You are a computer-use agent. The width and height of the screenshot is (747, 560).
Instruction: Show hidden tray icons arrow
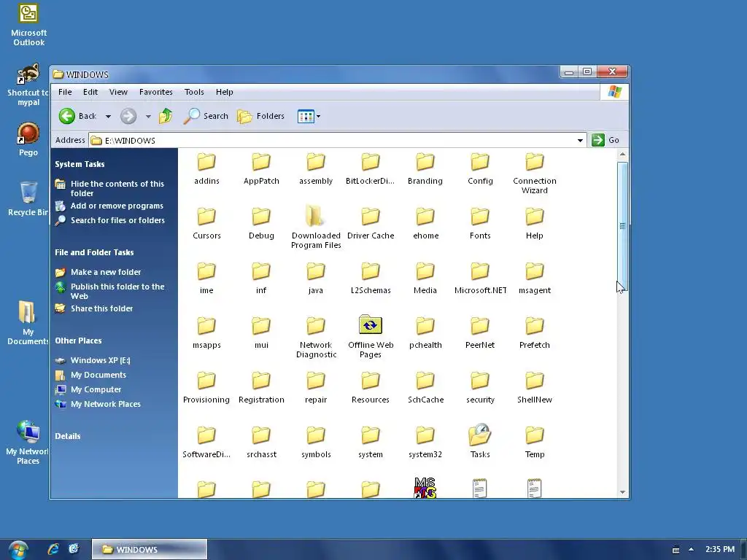[x=692, y=550]
